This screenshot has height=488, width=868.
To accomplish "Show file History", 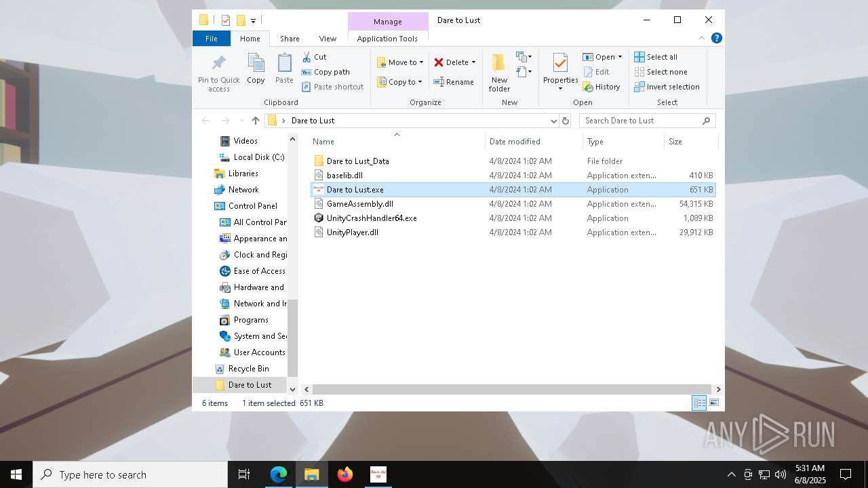I will (601, 87).
